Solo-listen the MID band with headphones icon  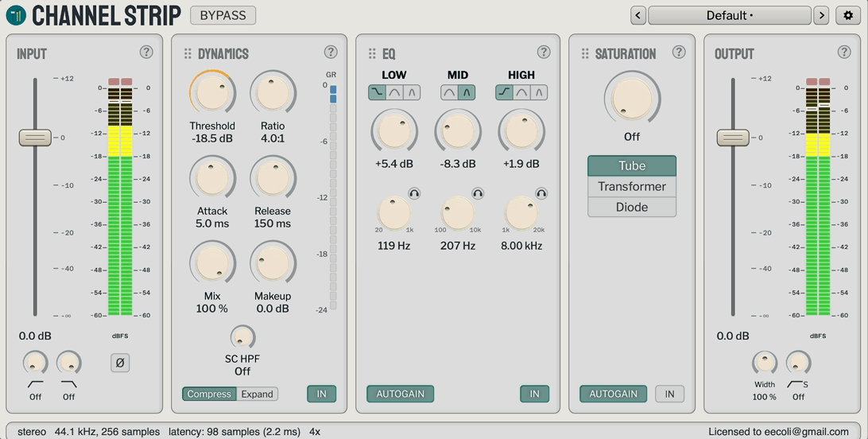478,193
